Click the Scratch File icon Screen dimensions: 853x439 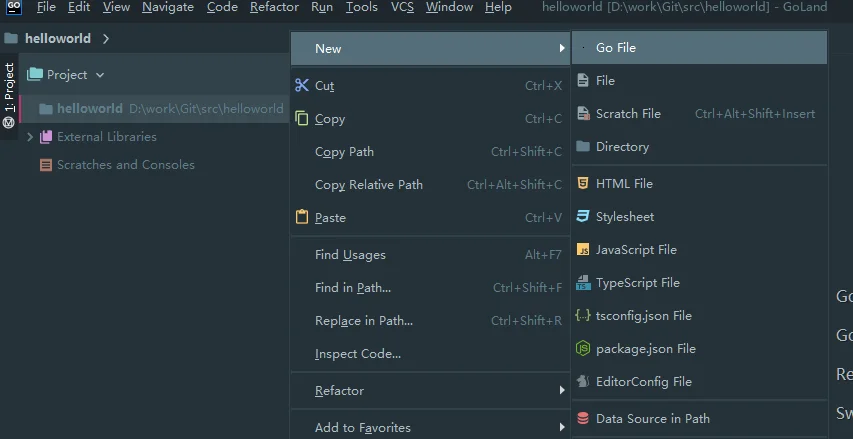click(583, 114)
